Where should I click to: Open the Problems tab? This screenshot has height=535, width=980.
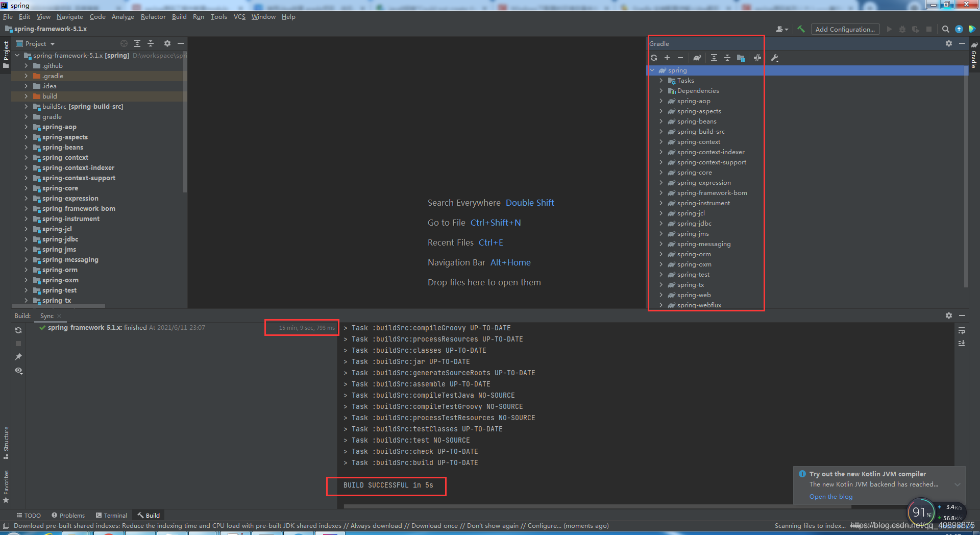[x=68, y=515]
